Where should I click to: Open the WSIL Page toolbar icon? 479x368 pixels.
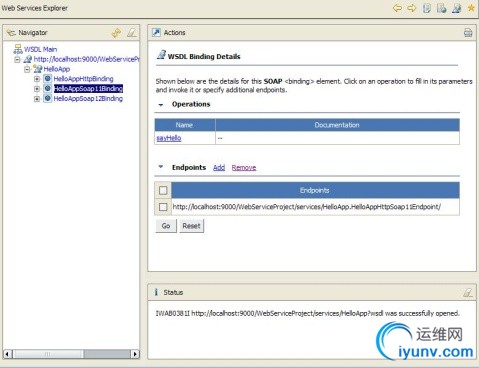tap(441, 8)
